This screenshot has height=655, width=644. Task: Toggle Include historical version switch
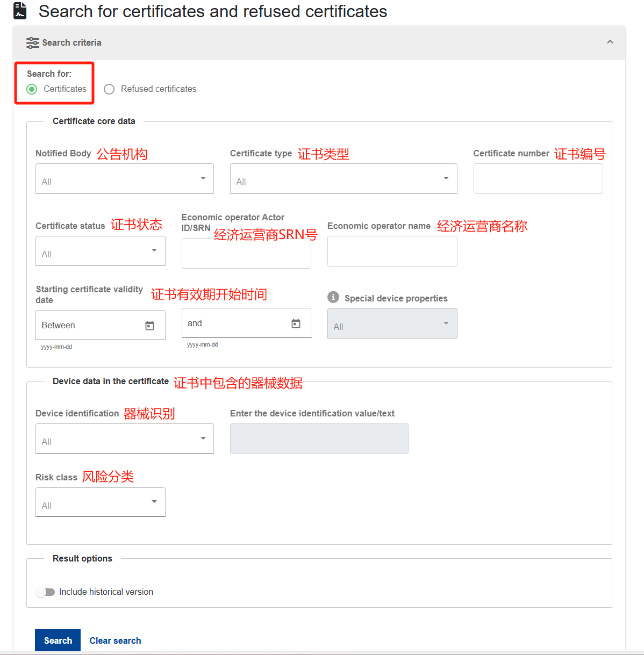click(x=46, y=592)
